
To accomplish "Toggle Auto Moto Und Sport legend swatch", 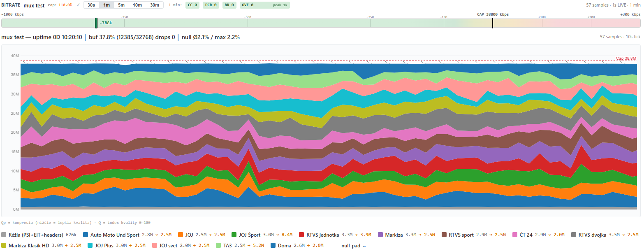I will click(x=86, y=235).
